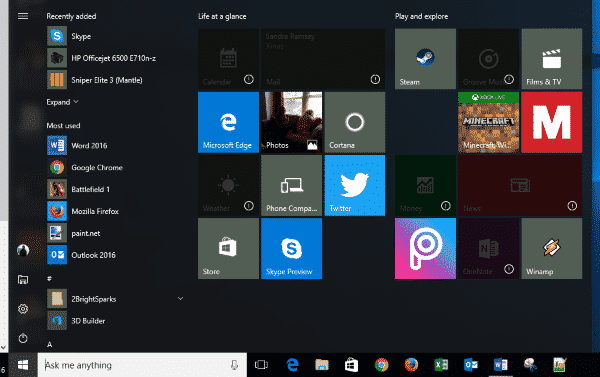Open the Films & TV tile
The height and width of the screenshot is (377, 600).
pos(552,59)
